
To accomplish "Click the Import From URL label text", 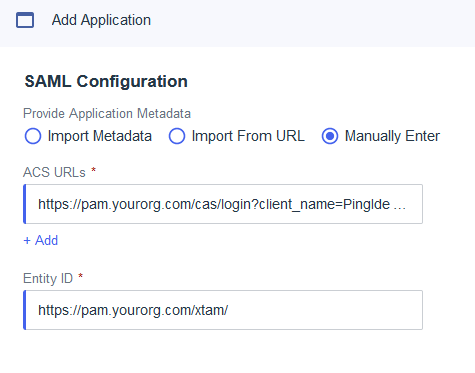I will (248, 136).
